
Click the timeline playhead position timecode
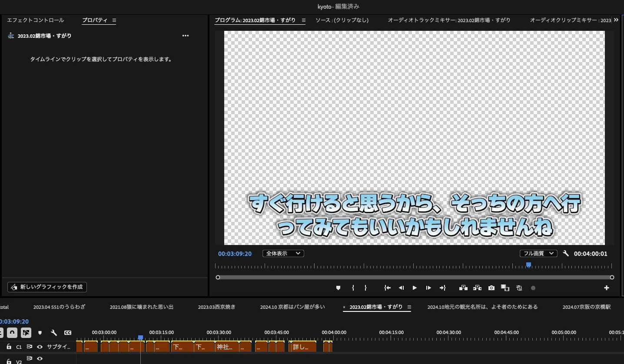tap(14, 321)
